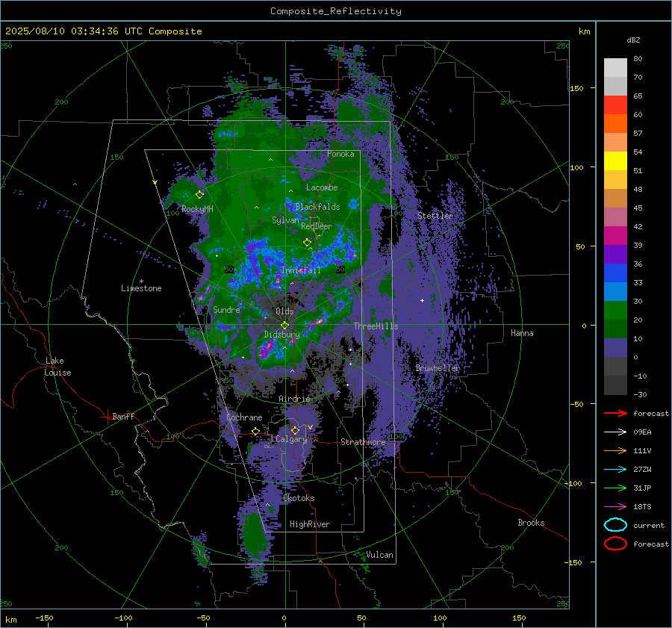
Task: Click the dBZ legend heading
Action: coord(633,40)
